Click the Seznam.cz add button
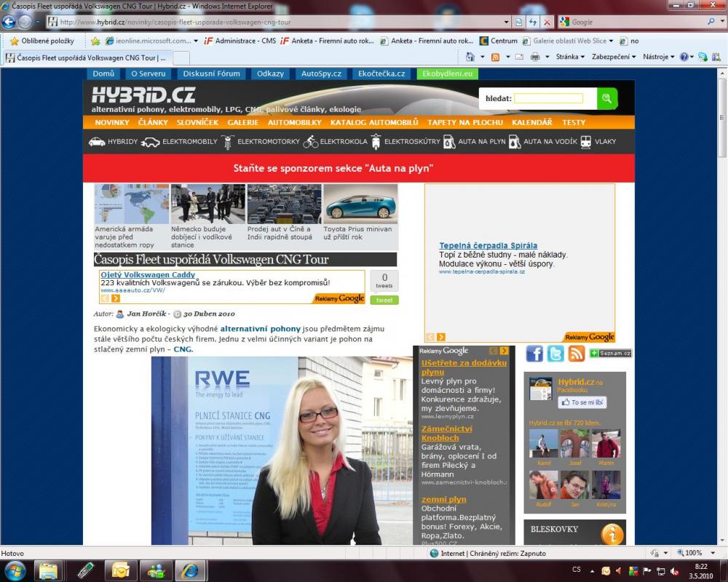 (x=610, y=353)
